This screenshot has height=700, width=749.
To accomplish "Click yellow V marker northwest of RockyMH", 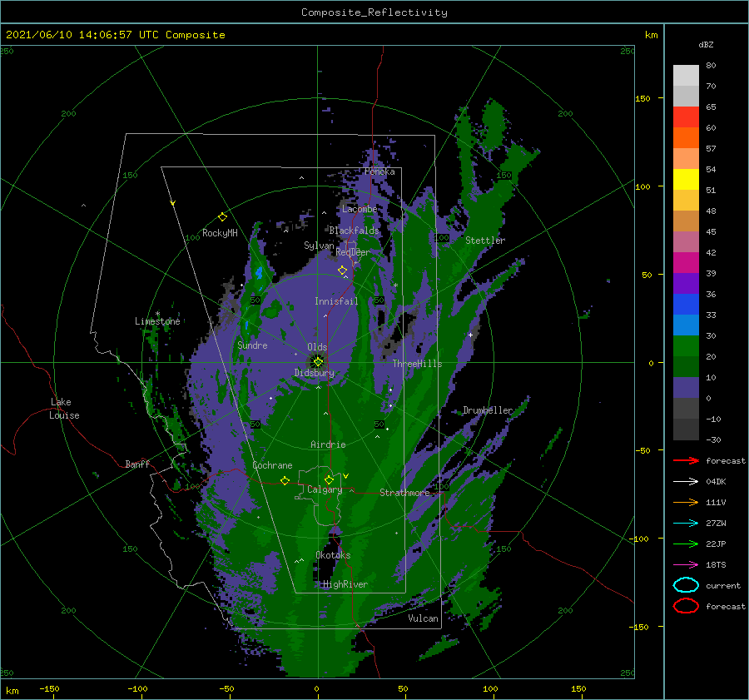I will 173,203.
